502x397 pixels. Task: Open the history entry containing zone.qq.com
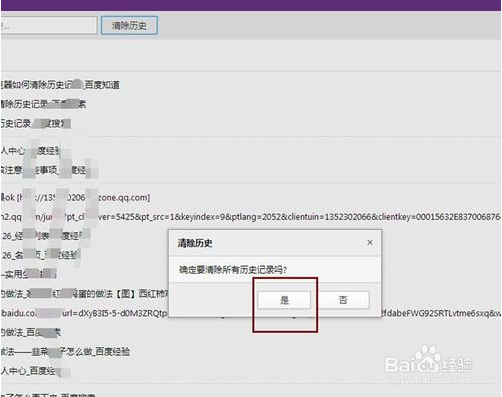(x=75, y=197)
